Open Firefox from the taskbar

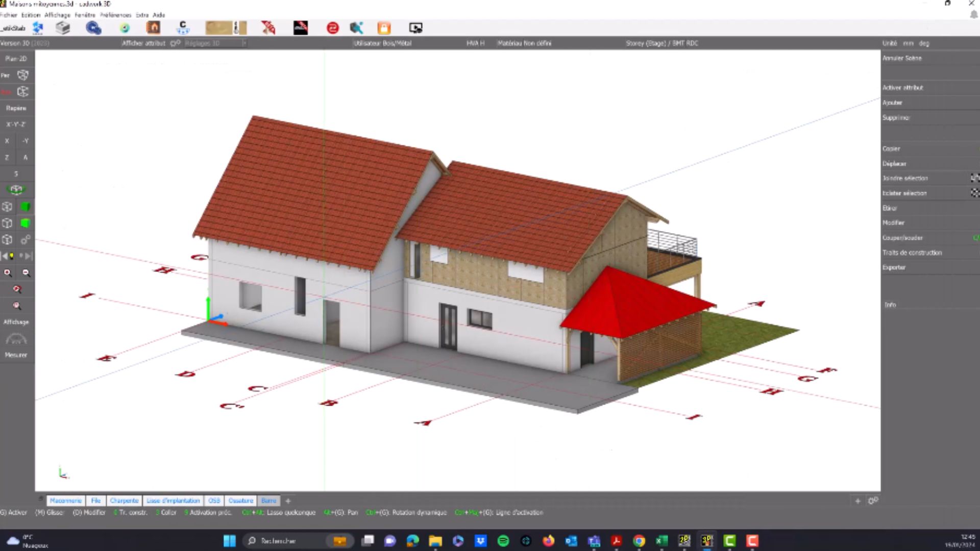point(548,541)
